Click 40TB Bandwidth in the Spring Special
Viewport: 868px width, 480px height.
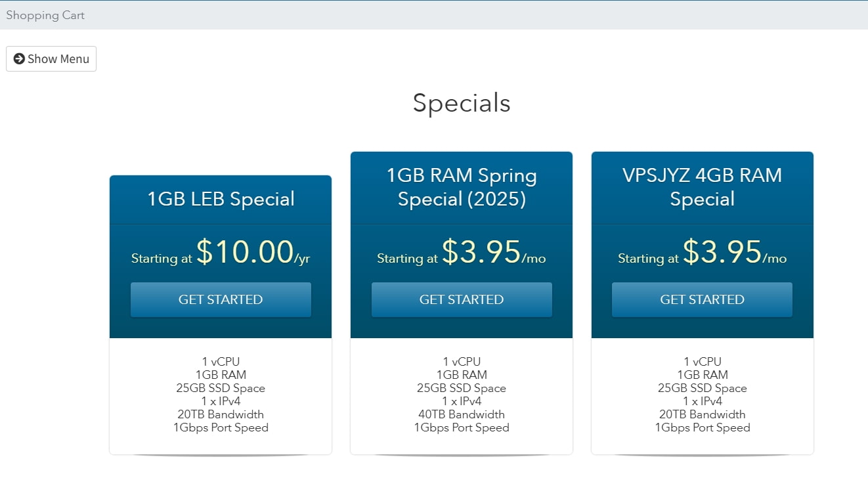pyautogui.click(x=462, y=414)
